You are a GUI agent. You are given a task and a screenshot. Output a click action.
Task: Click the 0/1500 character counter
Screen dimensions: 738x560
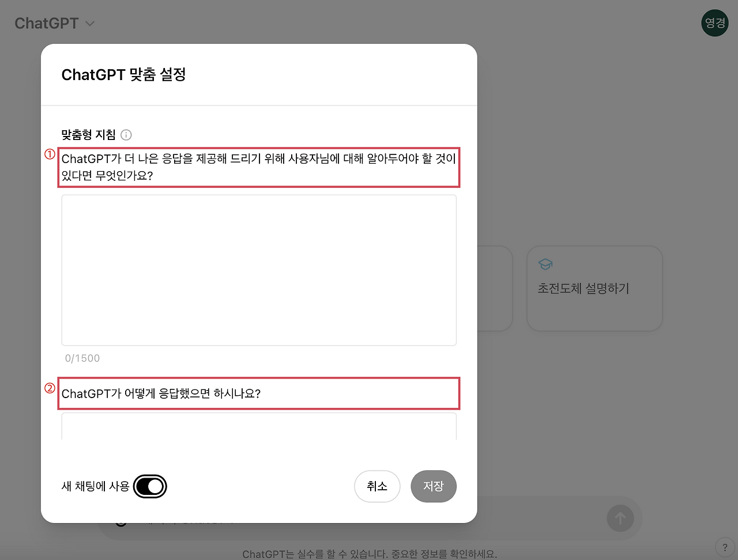point(82,358)
